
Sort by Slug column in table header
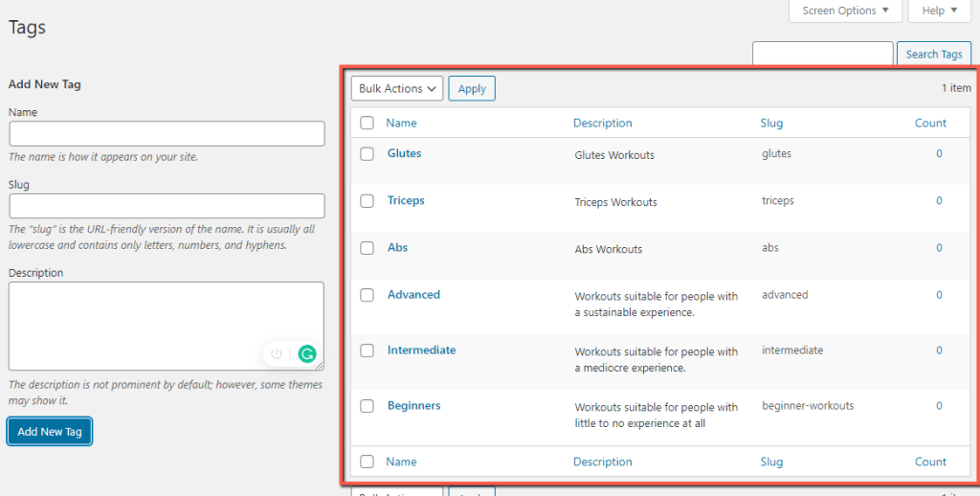click(771, 124)
